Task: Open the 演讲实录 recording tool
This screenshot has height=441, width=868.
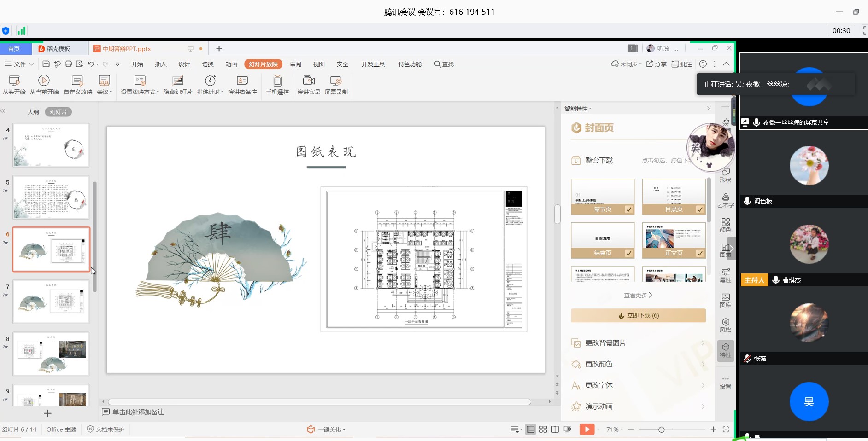Action: [x=309, y=81]
